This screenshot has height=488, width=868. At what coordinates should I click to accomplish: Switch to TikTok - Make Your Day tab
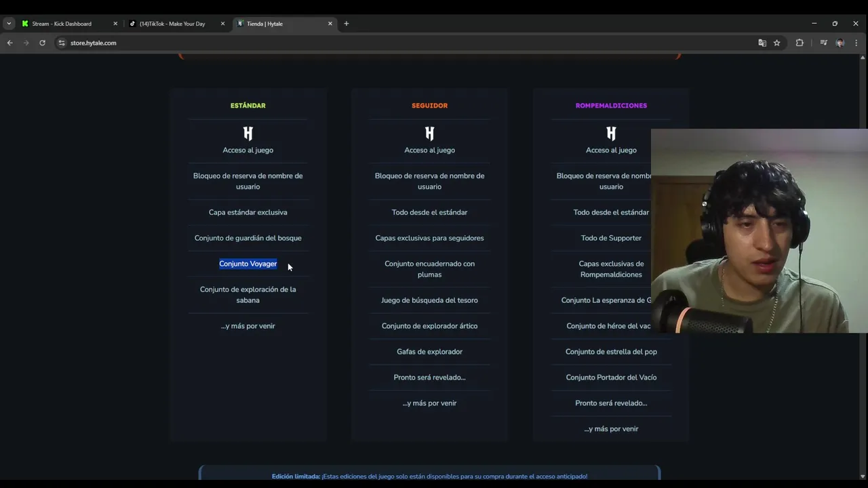172,24
